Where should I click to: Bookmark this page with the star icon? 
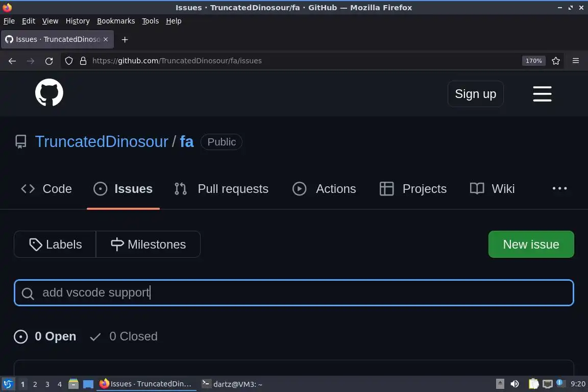coord(556,61)
